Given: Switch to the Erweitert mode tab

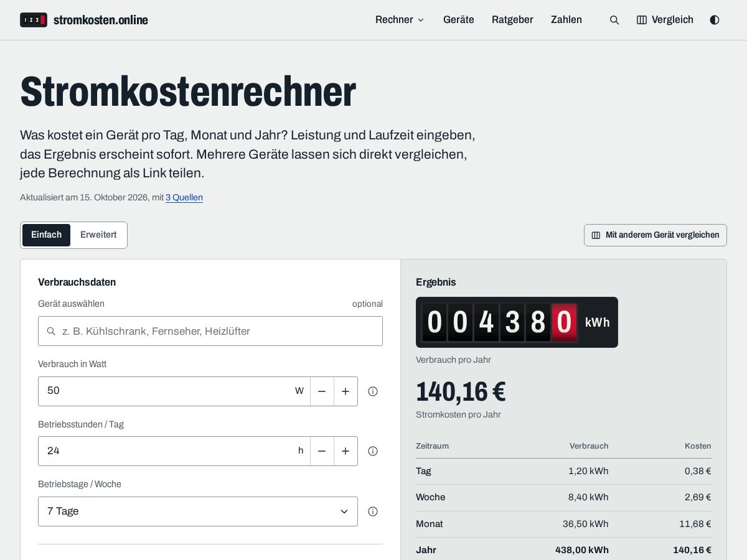Looking at the screenshot, I should [x=98, y=235].
